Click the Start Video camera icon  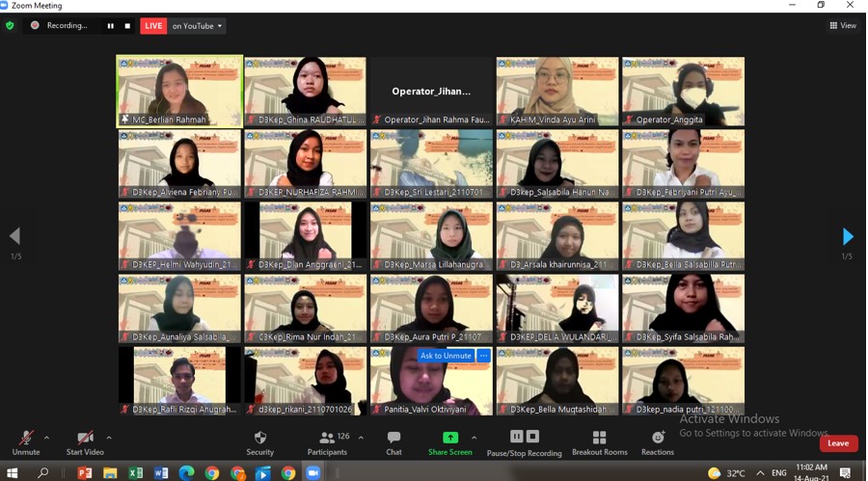click(85, 438)
